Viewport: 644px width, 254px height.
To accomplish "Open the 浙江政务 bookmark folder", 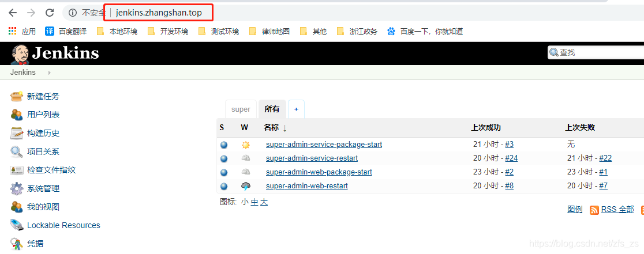I will [340, 31].
